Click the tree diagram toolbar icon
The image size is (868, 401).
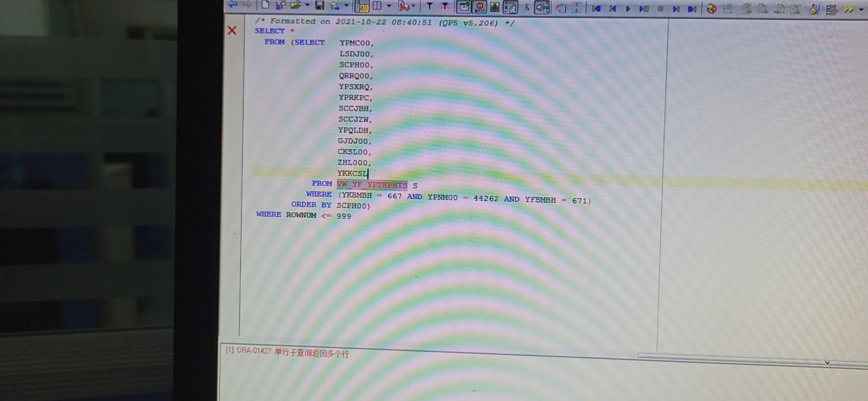coord(831,10)
